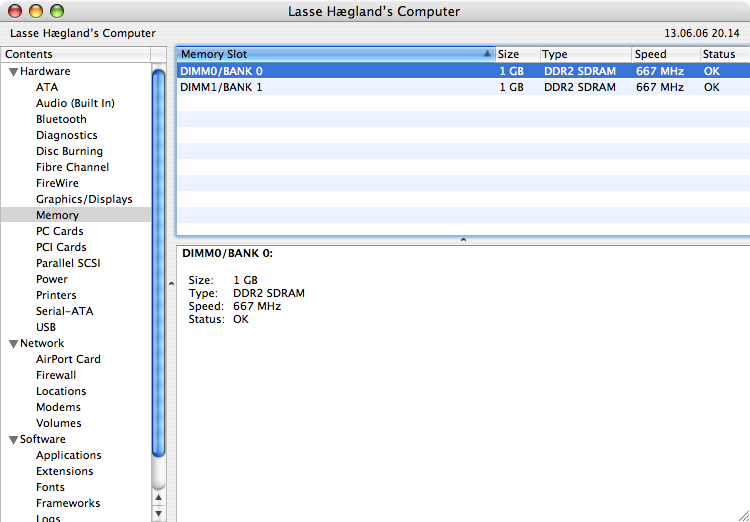Select Volumes in Network list

(59, 423)
